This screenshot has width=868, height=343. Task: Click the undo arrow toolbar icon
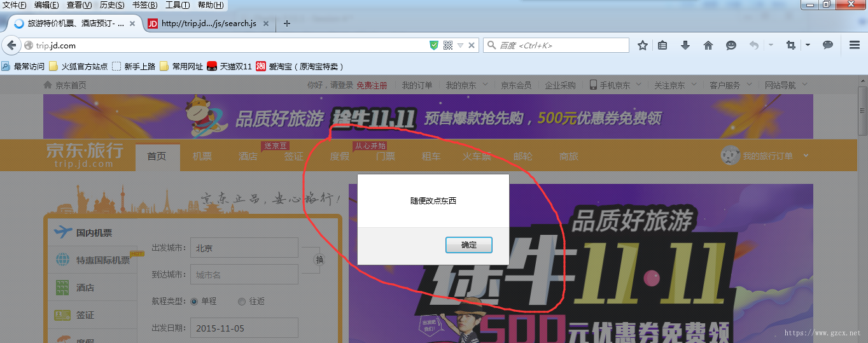pyautogui.click(x=754, y=45)
